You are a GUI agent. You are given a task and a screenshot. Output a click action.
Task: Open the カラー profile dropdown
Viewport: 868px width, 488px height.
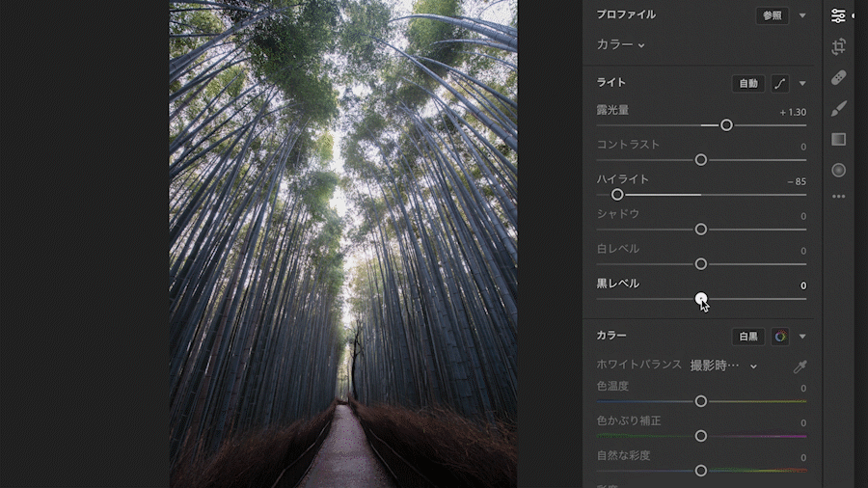tap(620, 44)
